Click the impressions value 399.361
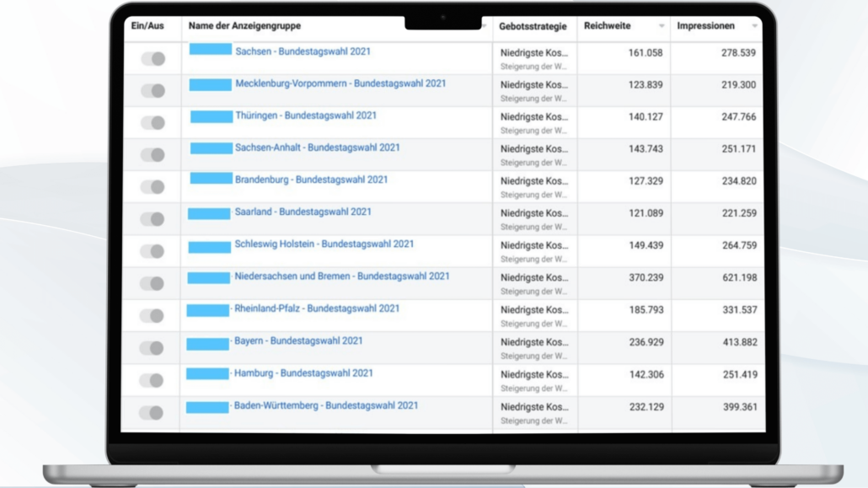 tap(740, 407)
